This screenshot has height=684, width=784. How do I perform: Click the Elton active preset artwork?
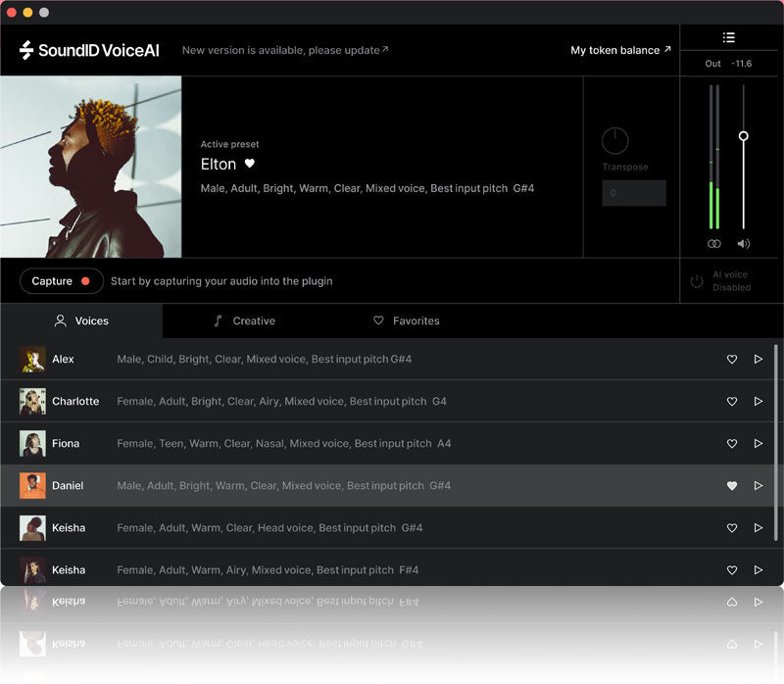point(91,167)
